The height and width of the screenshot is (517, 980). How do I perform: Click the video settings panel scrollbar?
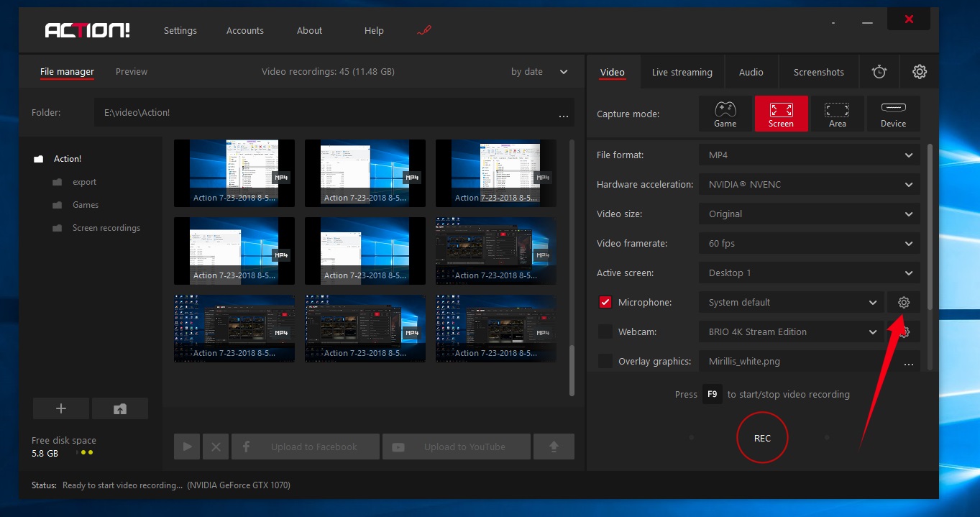[x=930, y=227]
